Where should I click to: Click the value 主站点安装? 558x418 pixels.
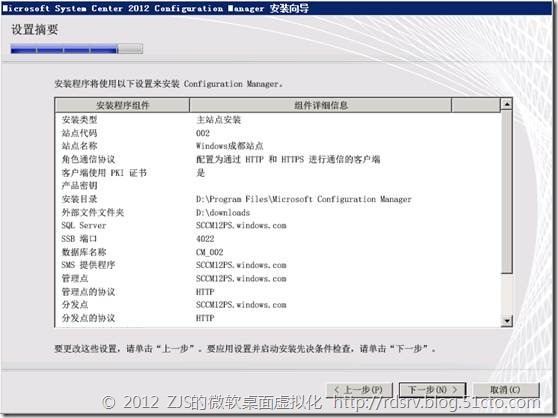coord(219,120)
